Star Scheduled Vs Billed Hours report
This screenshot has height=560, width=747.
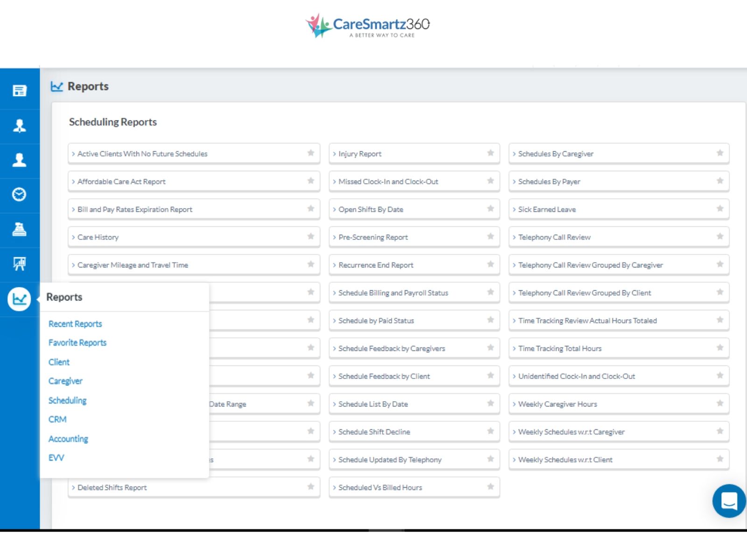(491, 487)
